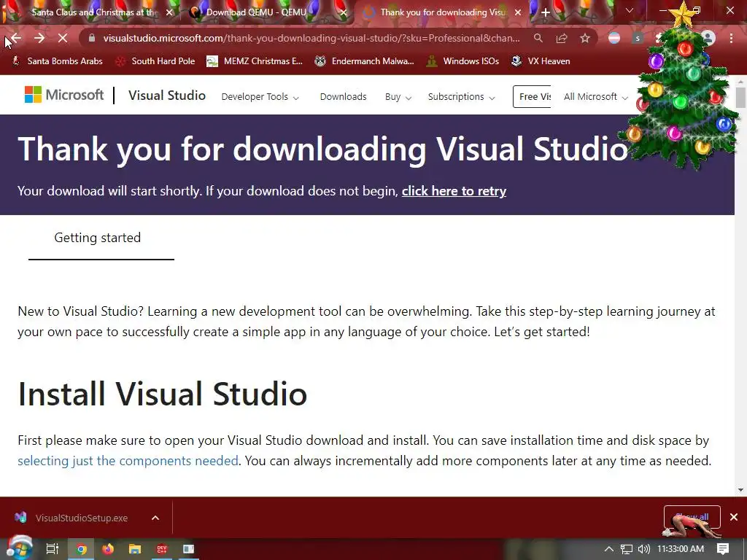Click the volume speaker tray icon
This screenshot has width=747, height=560.
click(x=643, y=549)
